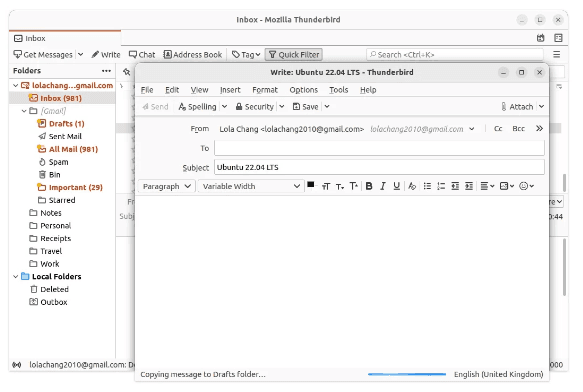Add a Bcc field
Viewport: 583px width, 392px height.
(x=518, y=129)
